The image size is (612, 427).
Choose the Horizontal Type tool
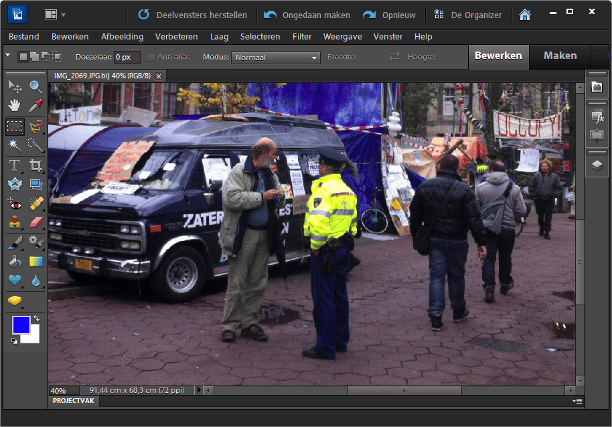pos(15,165)
